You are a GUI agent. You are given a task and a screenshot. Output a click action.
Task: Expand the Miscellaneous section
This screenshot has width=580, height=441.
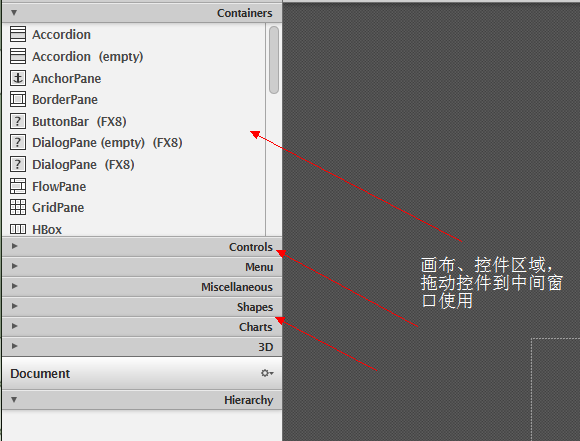pyautogui.click(x=142, y=287)
